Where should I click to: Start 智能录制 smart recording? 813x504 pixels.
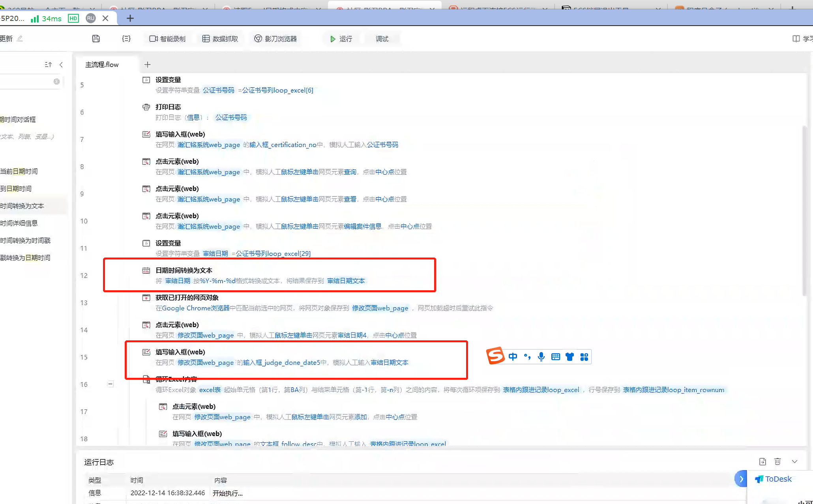pyautogui.click(x=167, y=38)
